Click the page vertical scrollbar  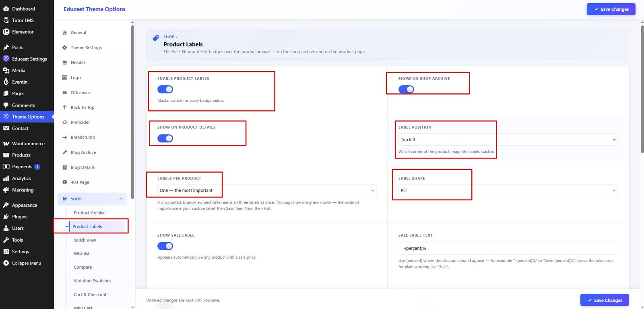[642, 89]
